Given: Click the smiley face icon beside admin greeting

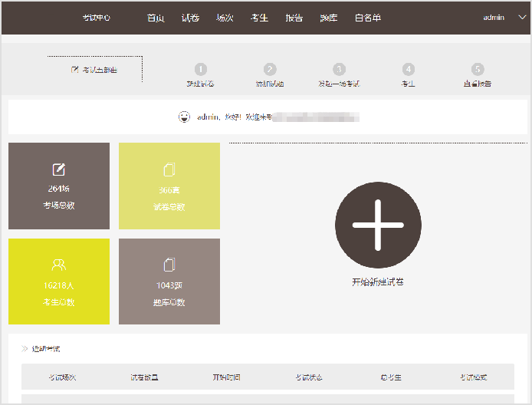Looking at the screenshot, I should pyautogui.click(x=184, y=117).
